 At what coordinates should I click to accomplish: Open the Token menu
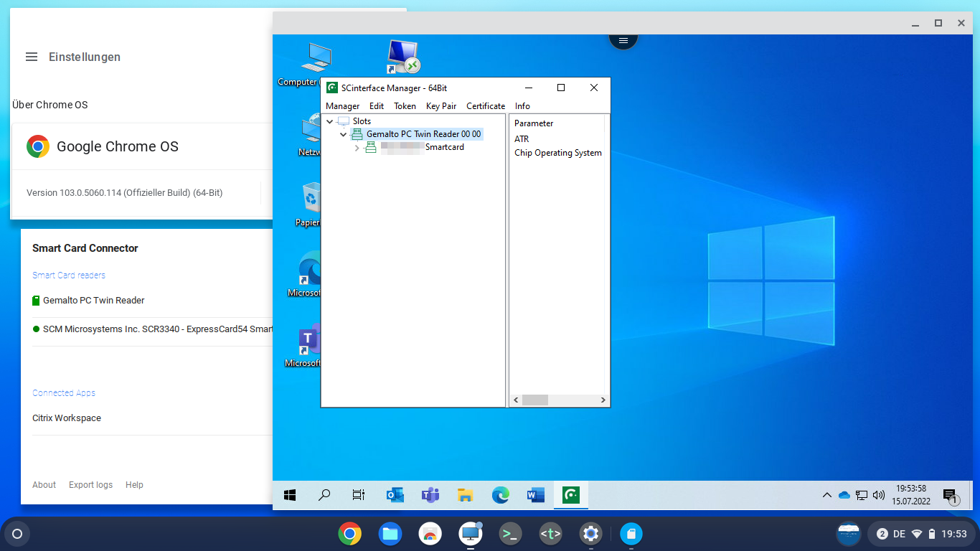click(x=405, y=105)
